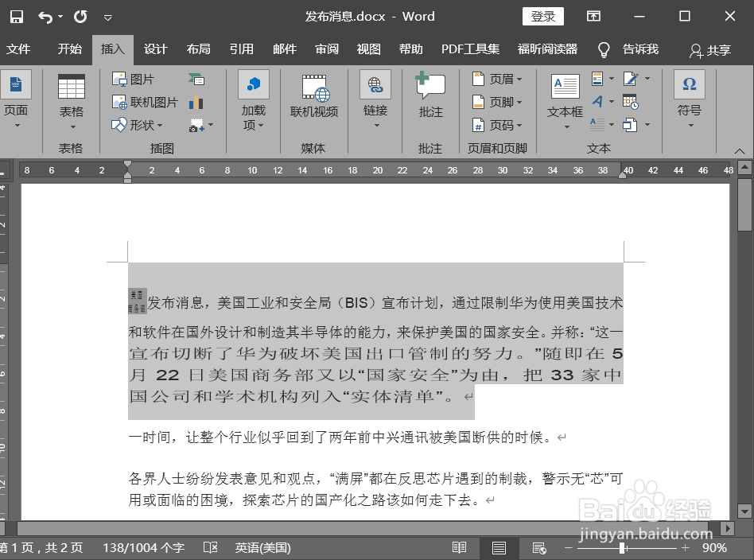Expand the Screenshot dropdown arrow
Image resolution: width=754 pixels, height=560 pixels.
[211, 125]
